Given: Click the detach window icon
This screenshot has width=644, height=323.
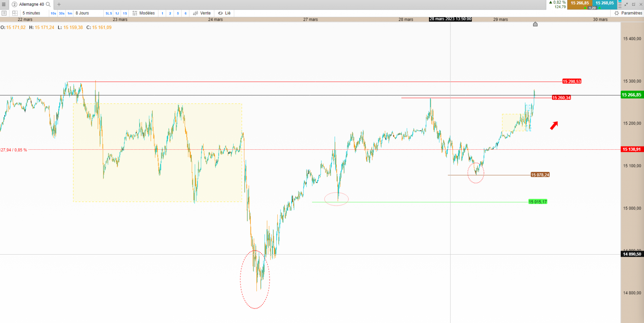Looking at the screenshot, I should (x=634, y=4).
